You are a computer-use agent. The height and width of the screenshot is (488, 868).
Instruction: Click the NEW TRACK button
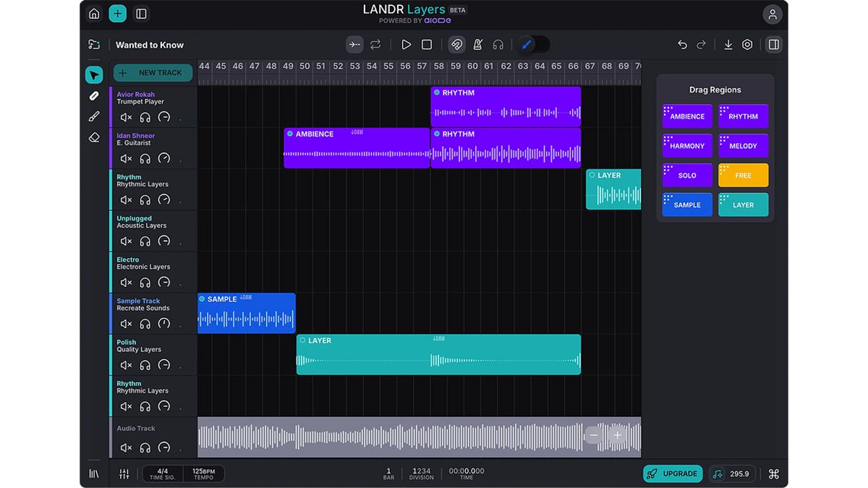(153, 72)
